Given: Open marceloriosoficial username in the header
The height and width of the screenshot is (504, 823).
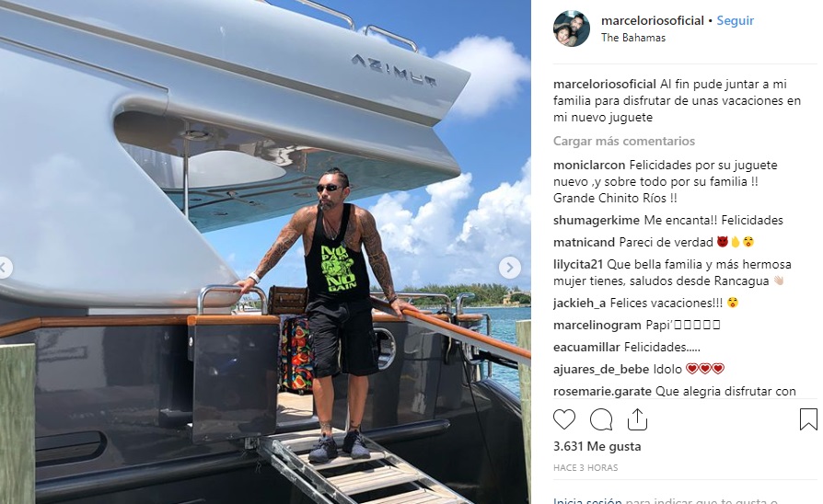Looking at the screenshot, I should point(653,20).
